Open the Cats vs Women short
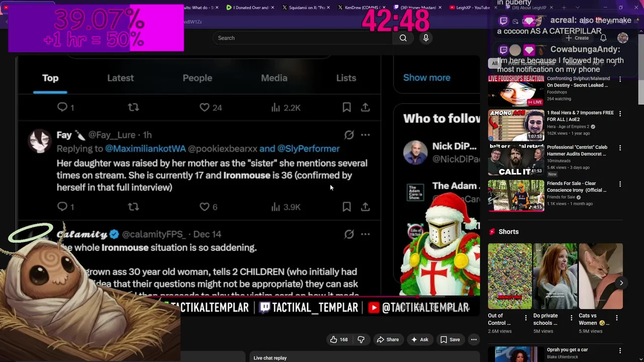644x362 pixels. 601,276
